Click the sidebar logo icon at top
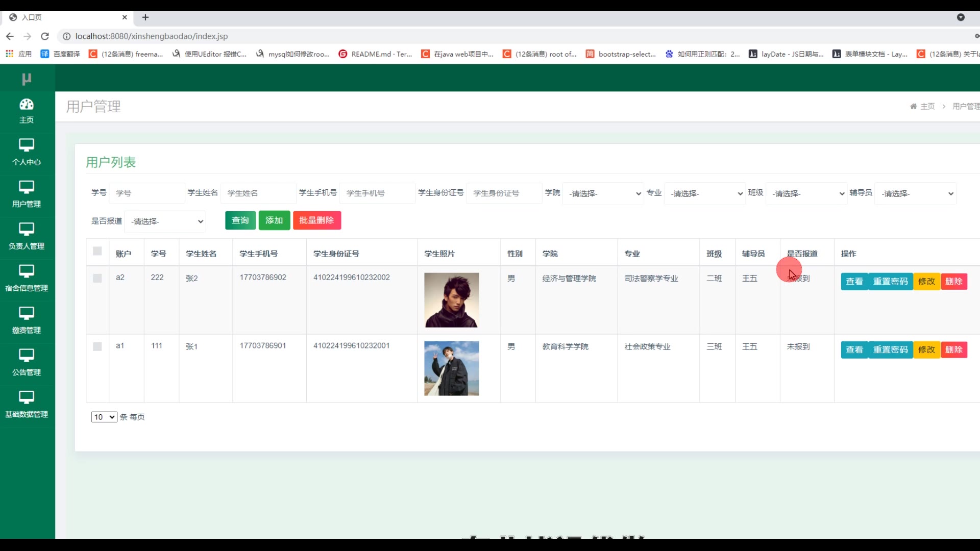 pyautogui.click(x=27, y=79)
